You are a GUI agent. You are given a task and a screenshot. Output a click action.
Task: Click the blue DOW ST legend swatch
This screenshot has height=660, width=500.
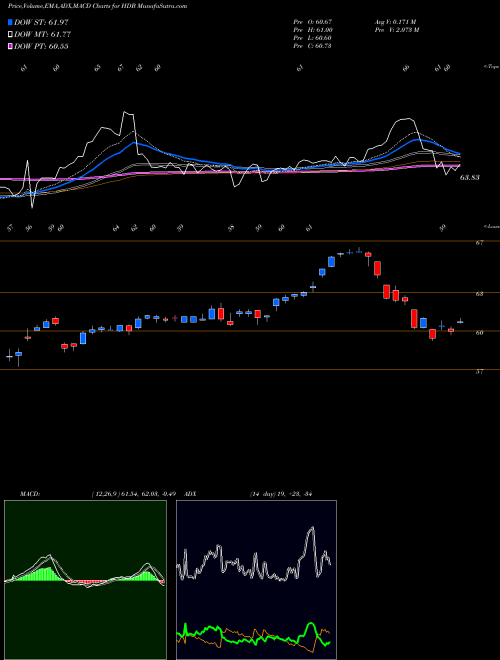[x=11, y=22]
